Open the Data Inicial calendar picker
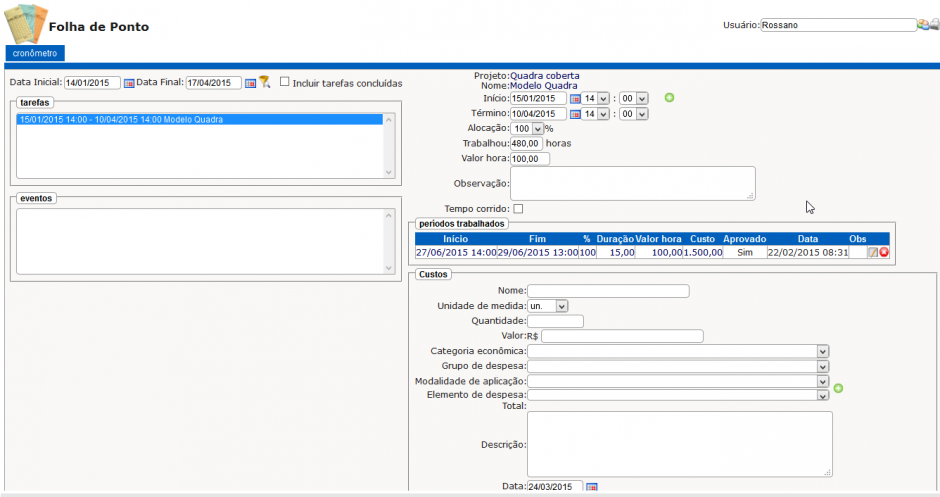 129,83
